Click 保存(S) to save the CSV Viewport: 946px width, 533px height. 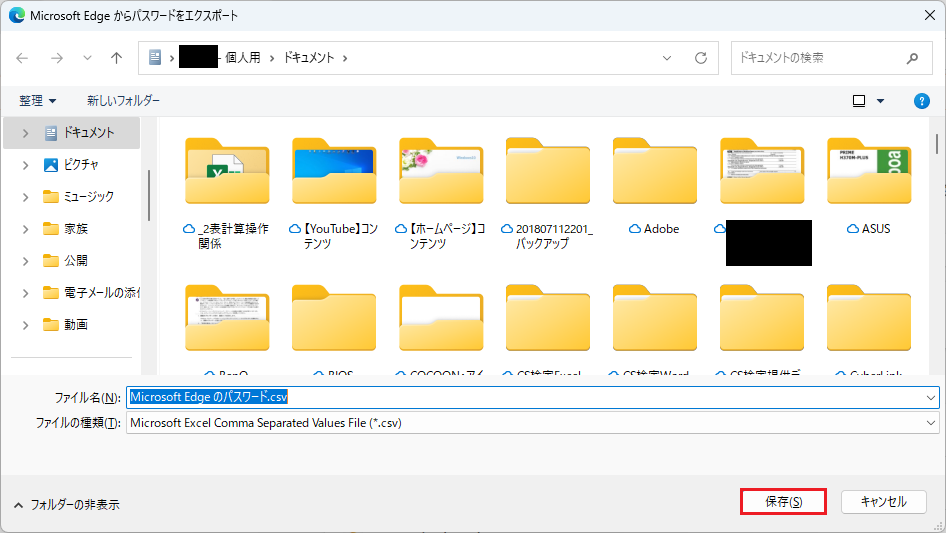tap(783, 502)
